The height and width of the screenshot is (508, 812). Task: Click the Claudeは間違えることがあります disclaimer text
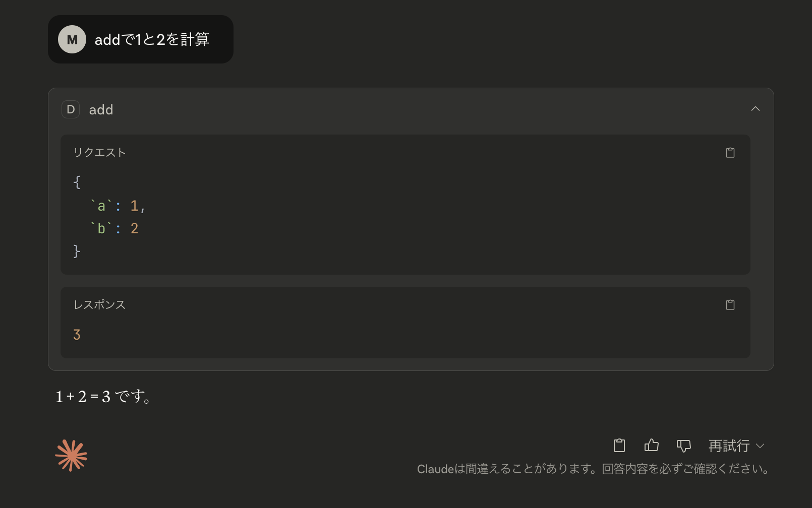594,469
